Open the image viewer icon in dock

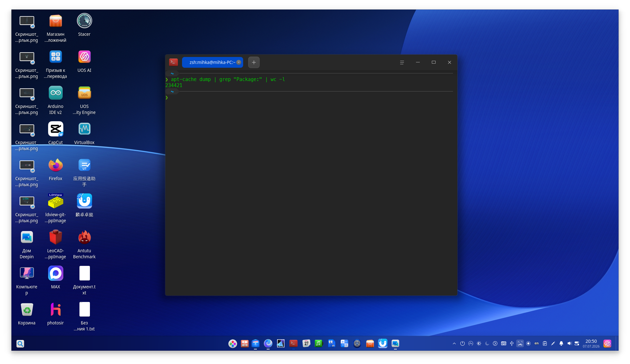coord(395,343)
